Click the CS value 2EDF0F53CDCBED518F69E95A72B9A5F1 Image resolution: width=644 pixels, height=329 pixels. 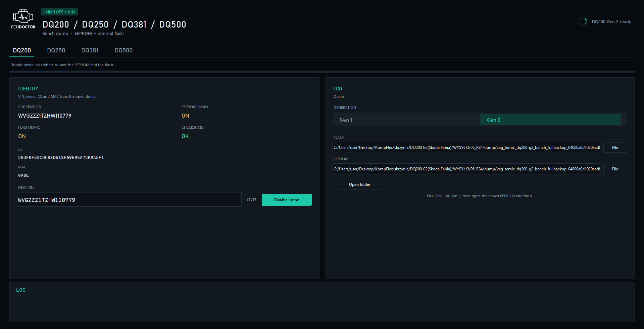[x=61, y=158]
